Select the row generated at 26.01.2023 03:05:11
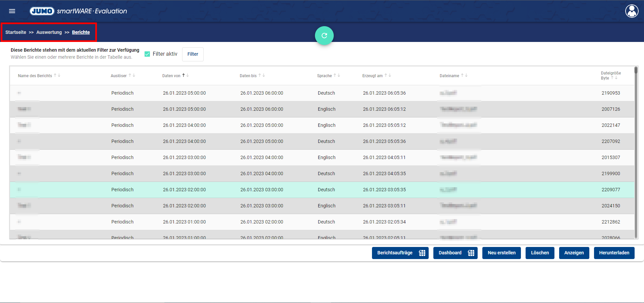Viewport: 644px width, 303px height. click(322, 206)
